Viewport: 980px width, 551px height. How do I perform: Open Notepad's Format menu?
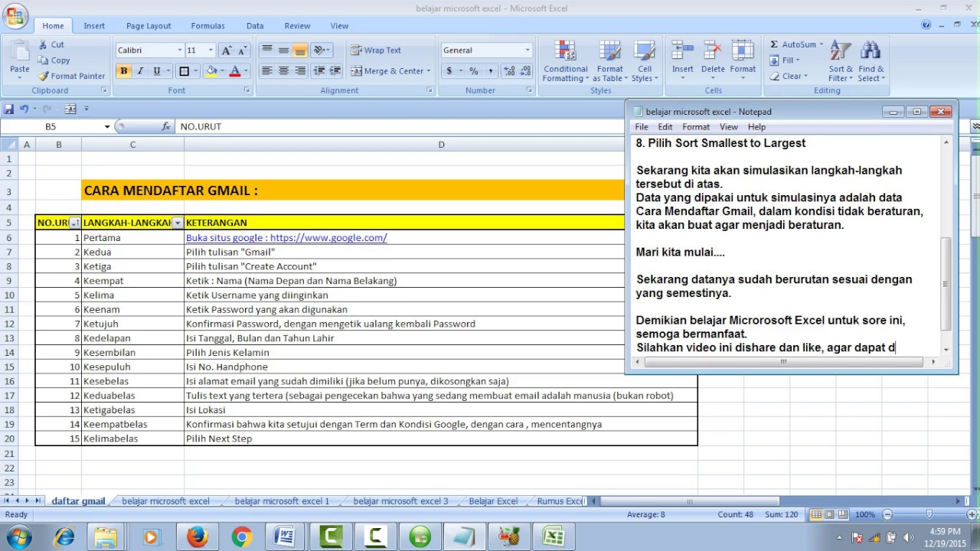click(696, 127)
